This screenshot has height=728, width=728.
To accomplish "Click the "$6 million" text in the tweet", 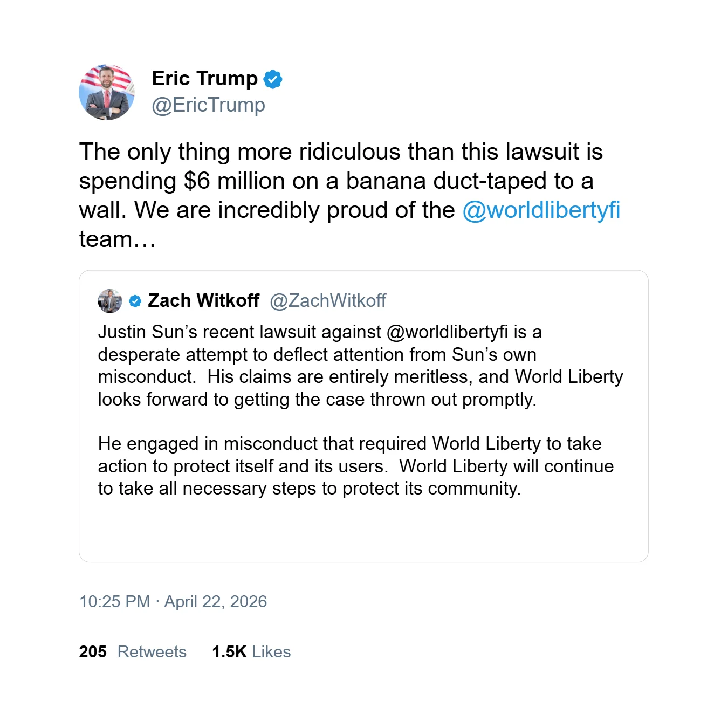I will pos(234,181).
